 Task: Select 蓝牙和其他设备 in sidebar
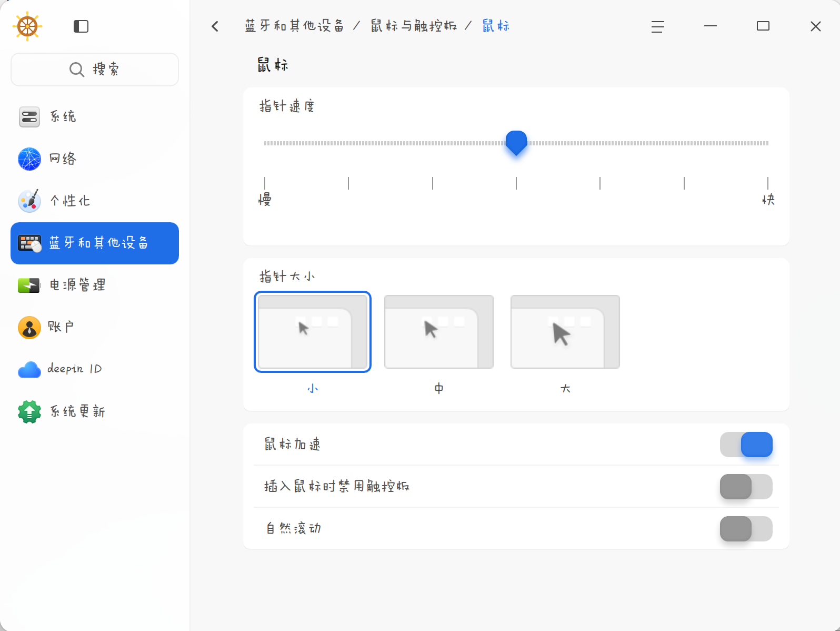tap(95, 243)
